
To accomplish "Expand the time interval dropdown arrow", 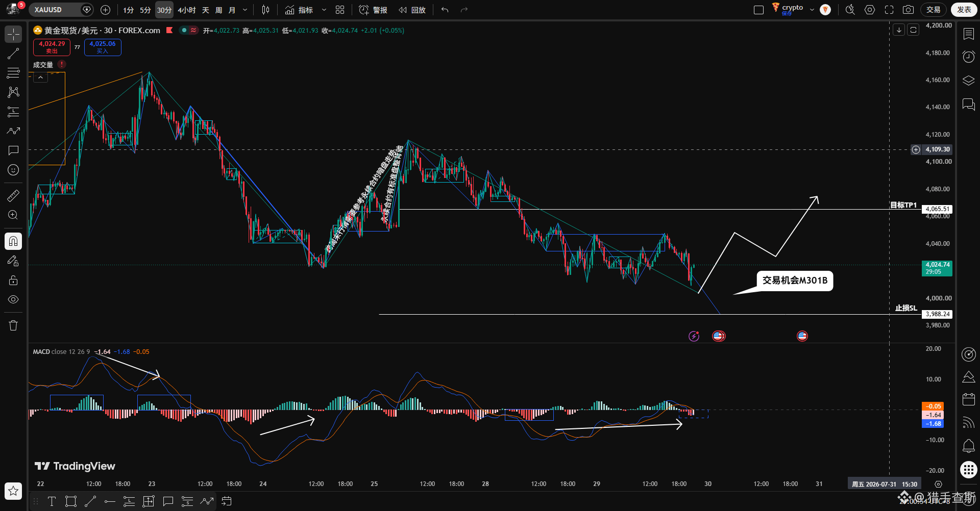I will tap(245, 10).
